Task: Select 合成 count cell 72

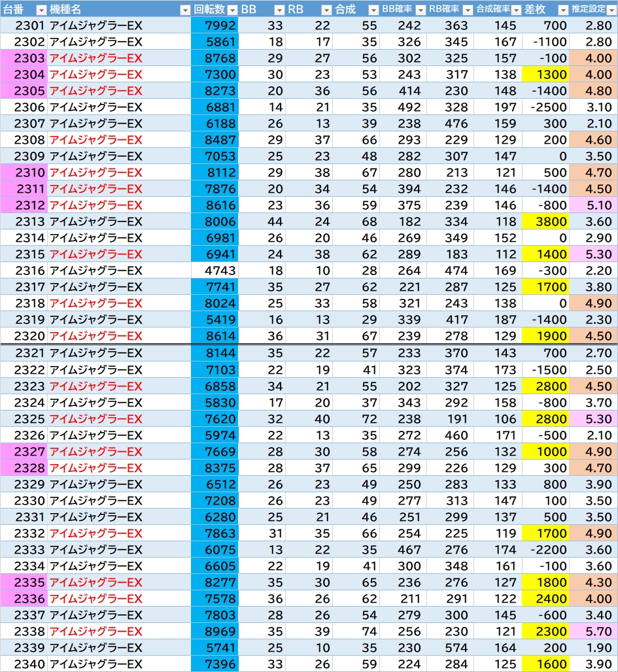Action: (356, 419)
